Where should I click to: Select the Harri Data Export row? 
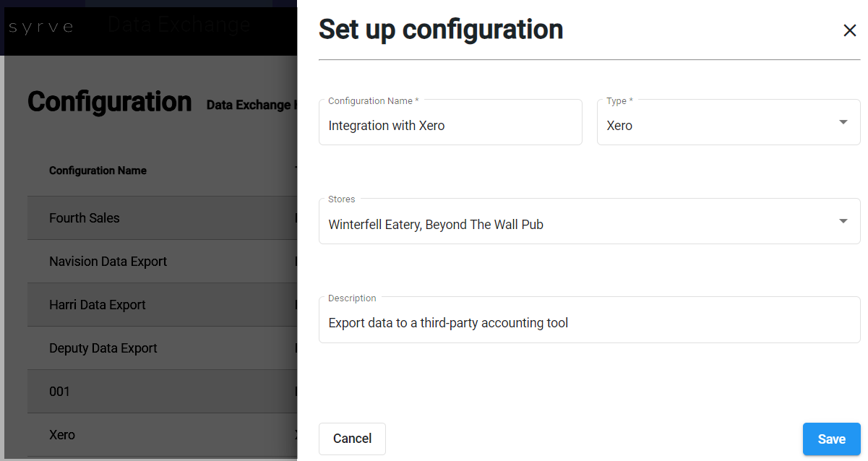(x=98, y=305)
